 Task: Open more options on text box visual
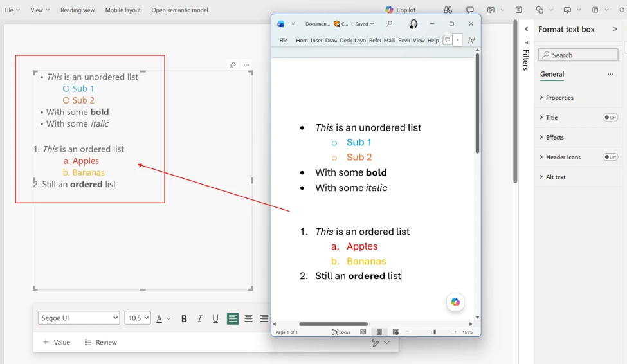pos(246,65)
